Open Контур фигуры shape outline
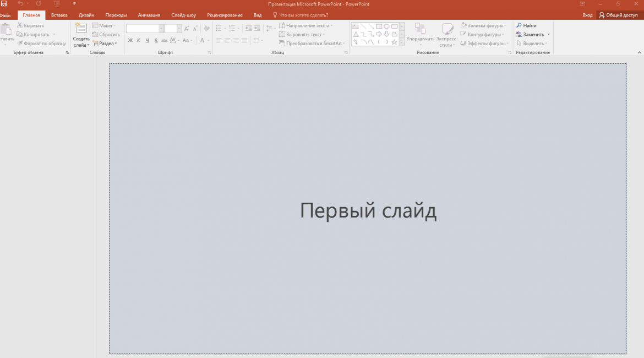This screenshot has height=358, width=644. 482,35
